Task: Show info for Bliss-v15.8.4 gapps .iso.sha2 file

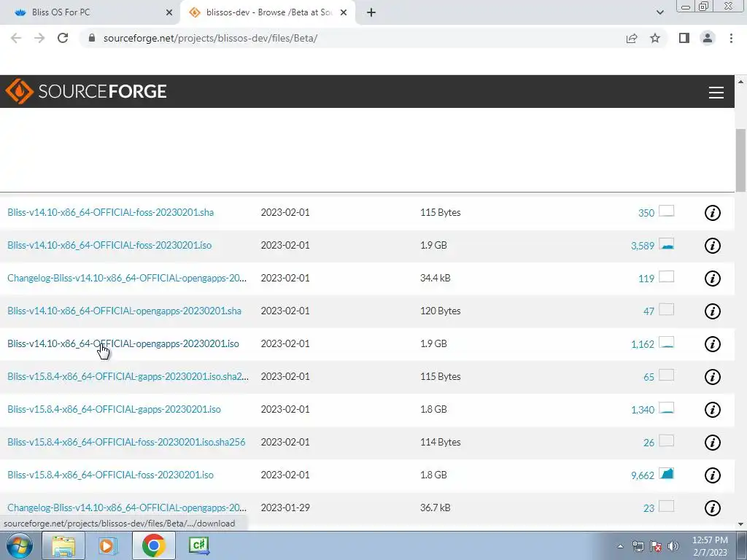Action: 712,377
